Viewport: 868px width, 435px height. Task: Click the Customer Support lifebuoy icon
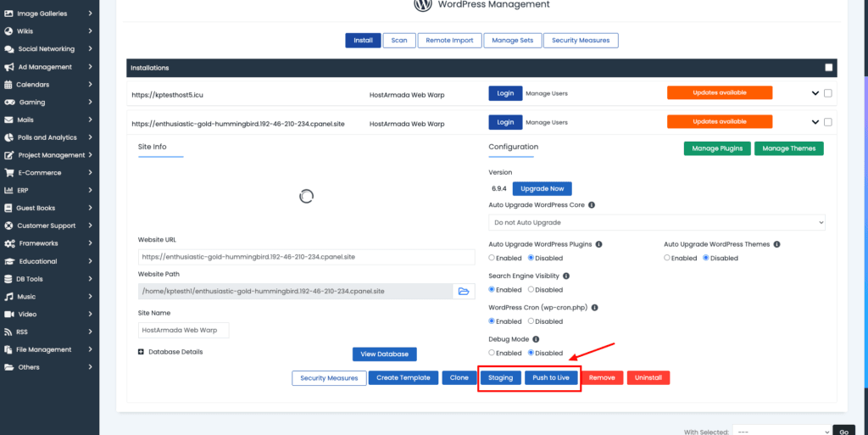(8, 226)
